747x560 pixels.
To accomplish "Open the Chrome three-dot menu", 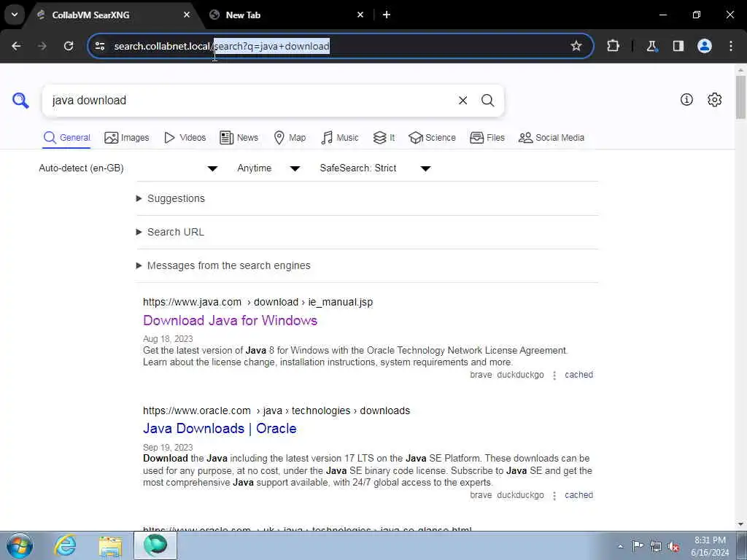I will coord(731,46).
